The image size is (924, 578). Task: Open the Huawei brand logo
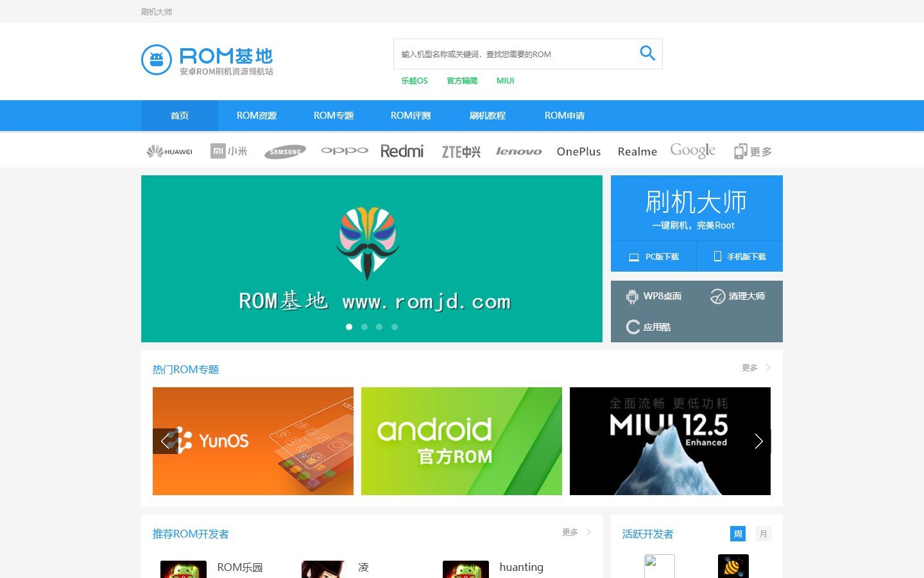pyautogui.click(x=169, y=152)
